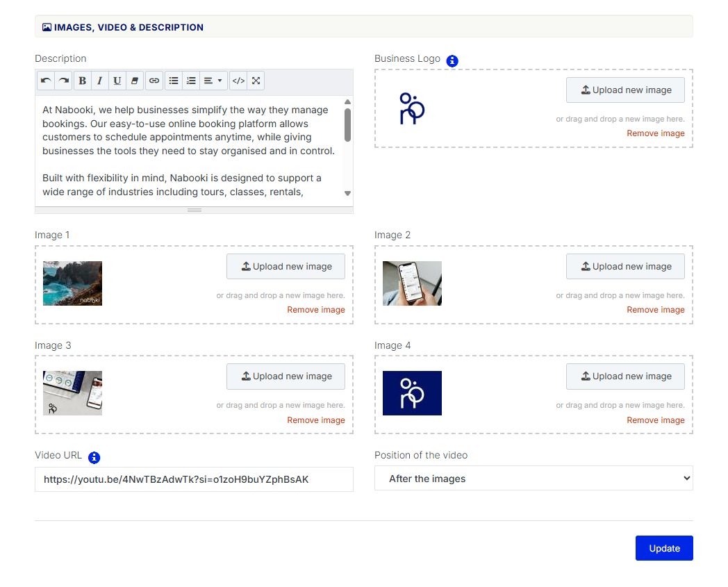This screenshot has height=587, width=728.
Task: Show info tooltip next to Video URL
Action: (x=94, y=458)
